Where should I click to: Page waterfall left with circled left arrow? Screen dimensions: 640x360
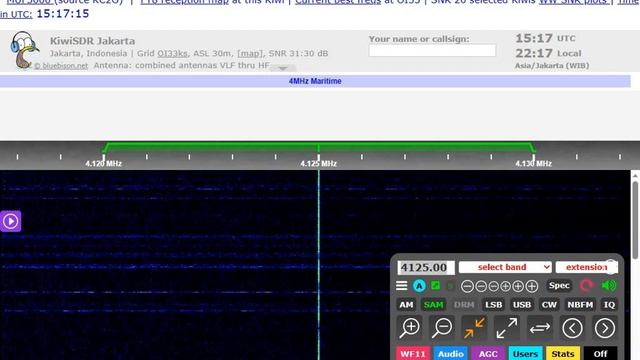(x=572, y=328)
